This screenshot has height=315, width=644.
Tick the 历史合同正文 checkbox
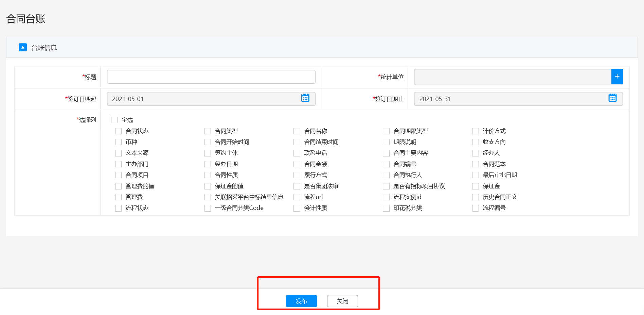click(476, 197)
